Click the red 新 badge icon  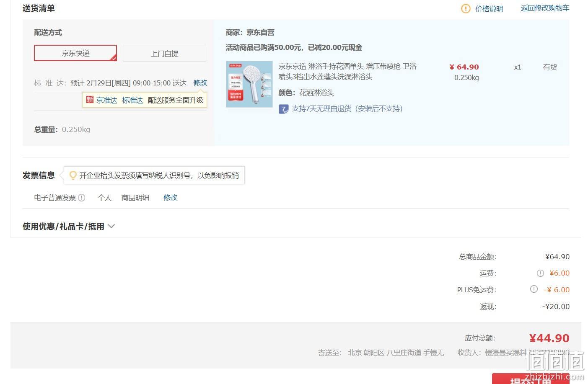90,100
